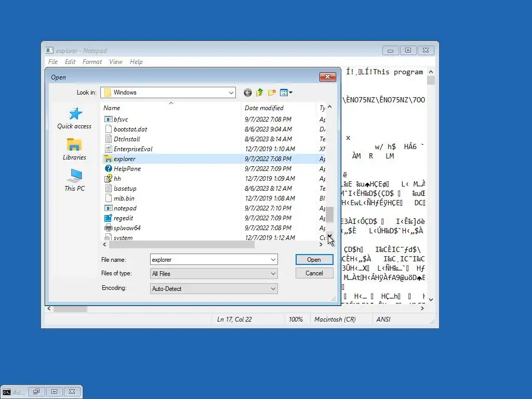532x399 pixels.
Task: Select the notepad application icon
Action: (108, 208)
